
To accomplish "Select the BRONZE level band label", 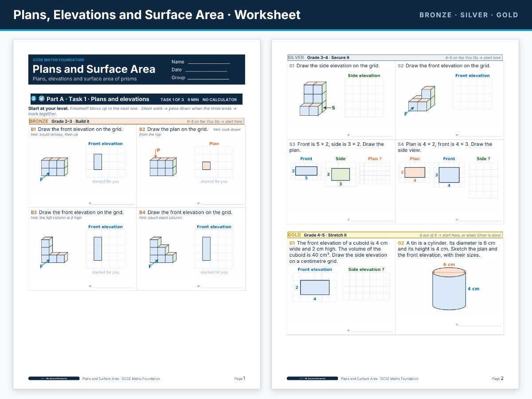I will coord(39,121).
